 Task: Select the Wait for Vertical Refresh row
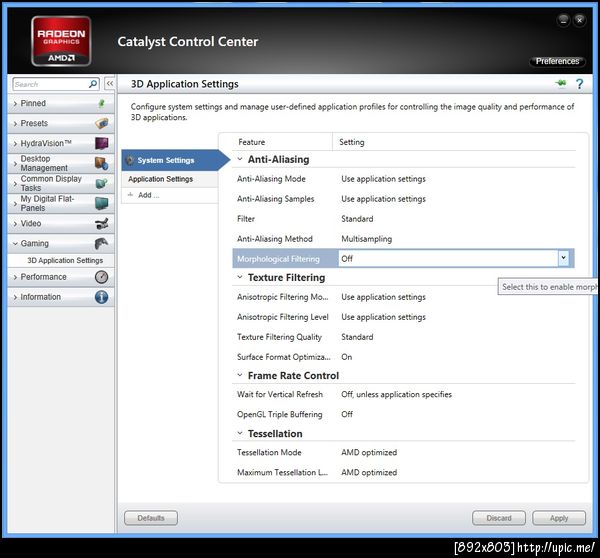403,394
